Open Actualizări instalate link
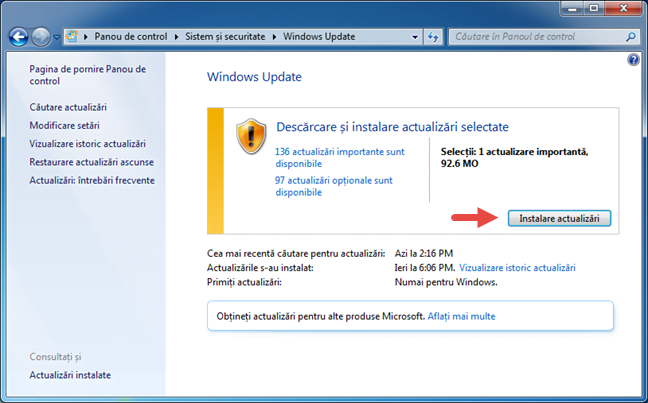The height and width of the screenshot is (403, 648). [x=70, y=375]
